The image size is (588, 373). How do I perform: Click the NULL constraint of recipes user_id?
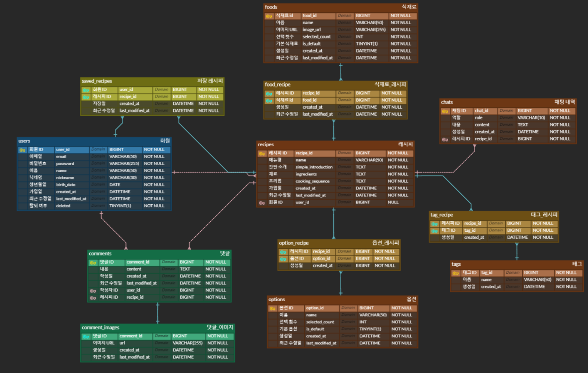click(x=393, y=203)
